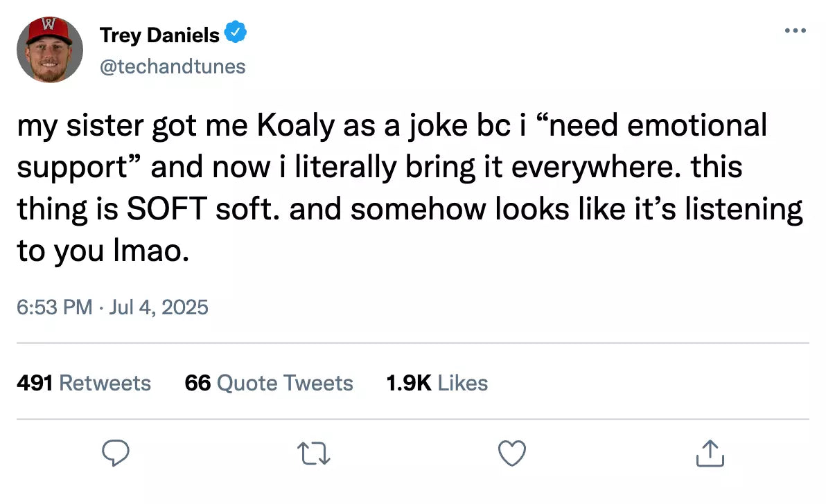This screenshot has width=826, height=504.
Task: Open the @techandtunes handle link
Action: (x=173, y=66)
